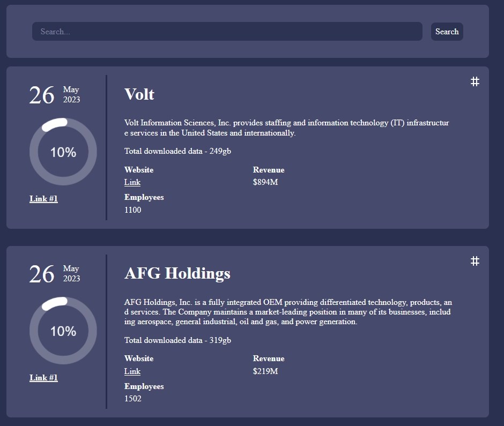Click AFG Holdings employees count 1502

coord(132,399)
